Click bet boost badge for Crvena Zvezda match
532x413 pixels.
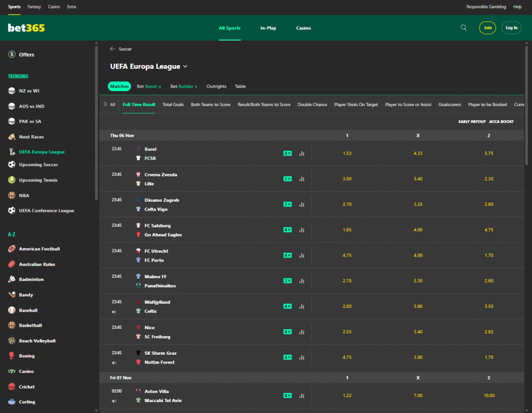click(287, 179)
